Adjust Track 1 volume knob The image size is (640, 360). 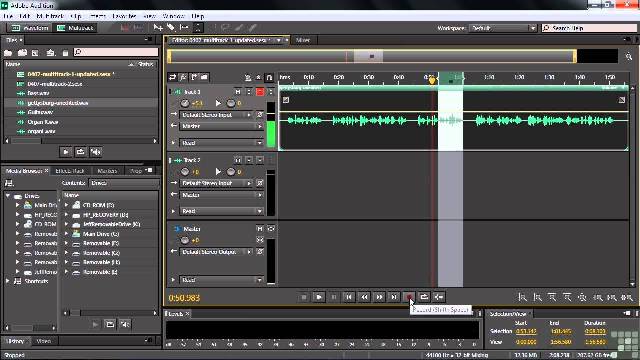185,103
